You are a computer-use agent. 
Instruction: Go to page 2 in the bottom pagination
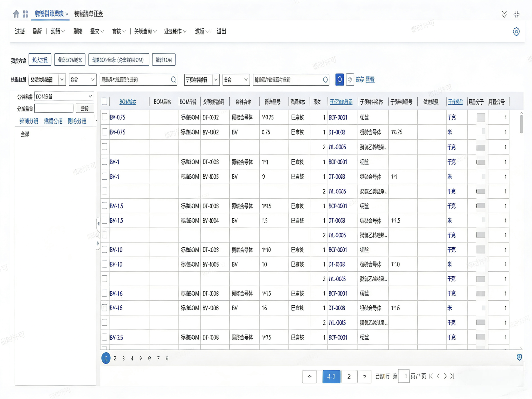coord(349,376)
